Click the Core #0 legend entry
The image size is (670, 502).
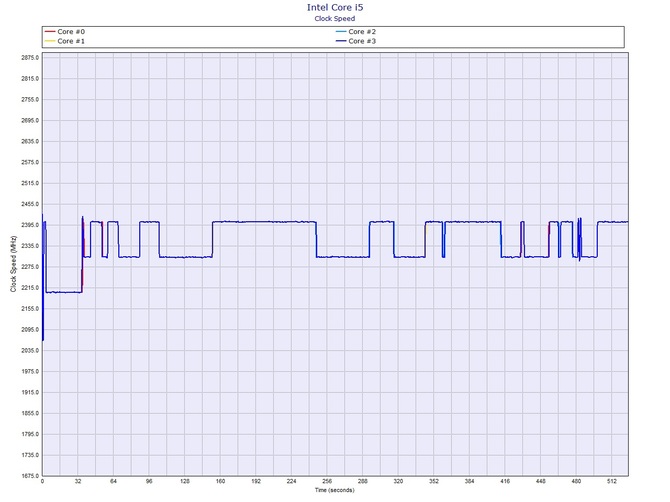65,32
